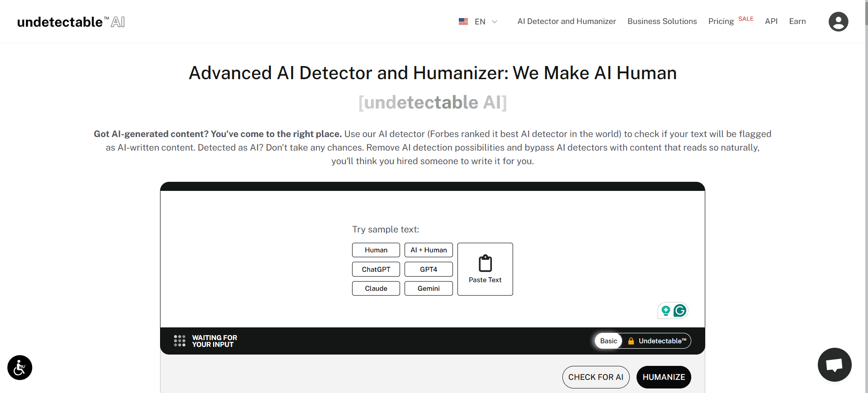The height and width of the screenshot is (393, 868).
Task: Click the clipboard Paste Text icon
Action: point(485,263)
